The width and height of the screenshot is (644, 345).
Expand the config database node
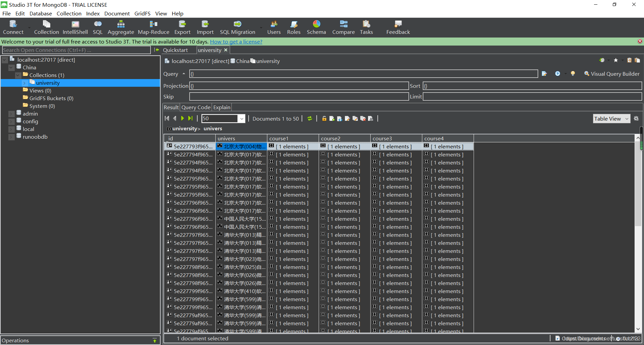click(11, 122)
